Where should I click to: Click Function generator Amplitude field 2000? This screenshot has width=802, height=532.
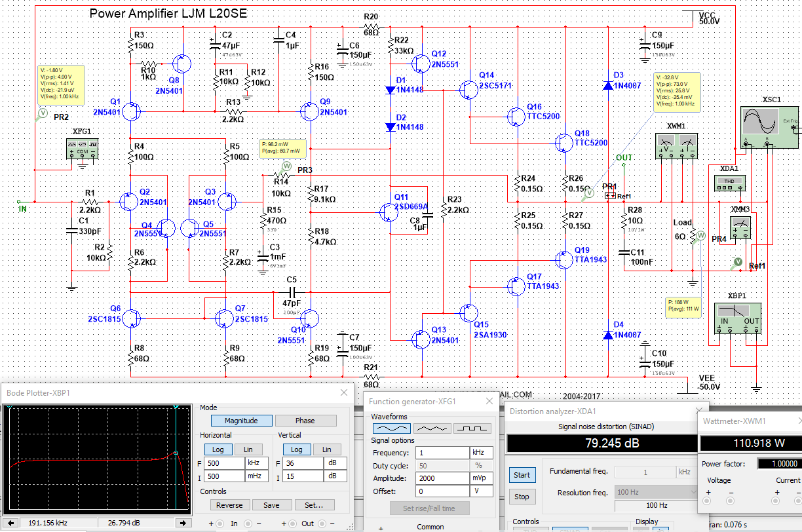pyautogui.click(x=442, y=478)
